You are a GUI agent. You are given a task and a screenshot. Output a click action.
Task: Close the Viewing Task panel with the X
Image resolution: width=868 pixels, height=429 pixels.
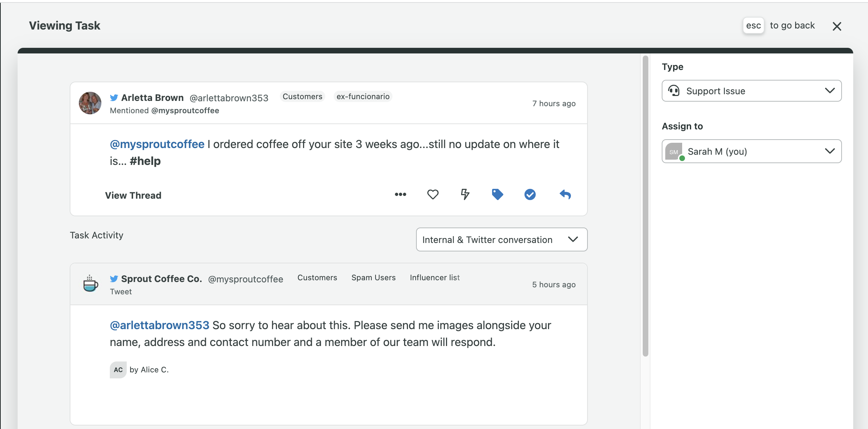click(x=837, y=26)
